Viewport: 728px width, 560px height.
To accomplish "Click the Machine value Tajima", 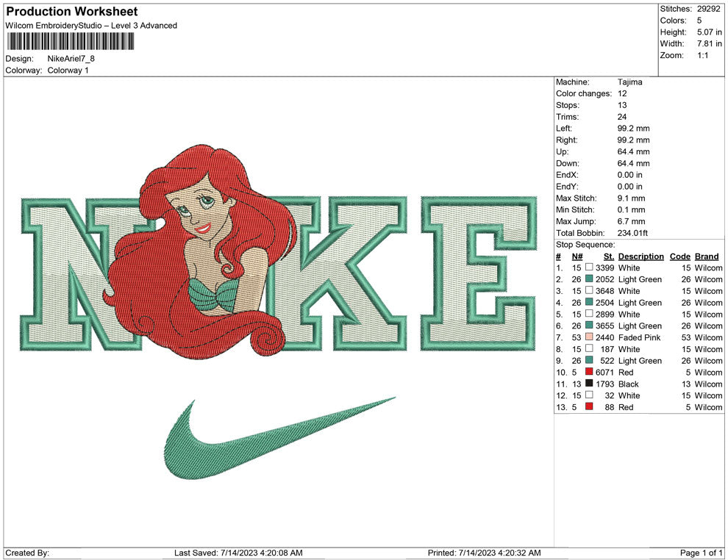I will pos(630,82).
